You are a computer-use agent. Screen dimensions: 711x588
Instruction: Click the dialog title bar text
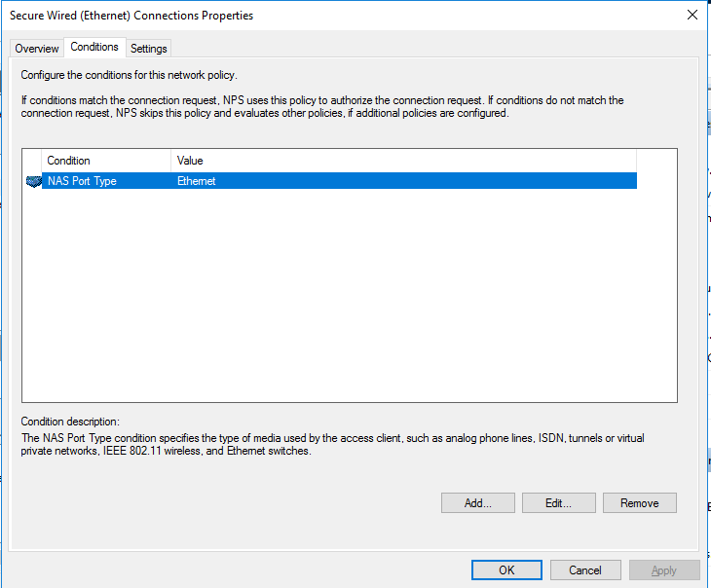pos(131,16)
